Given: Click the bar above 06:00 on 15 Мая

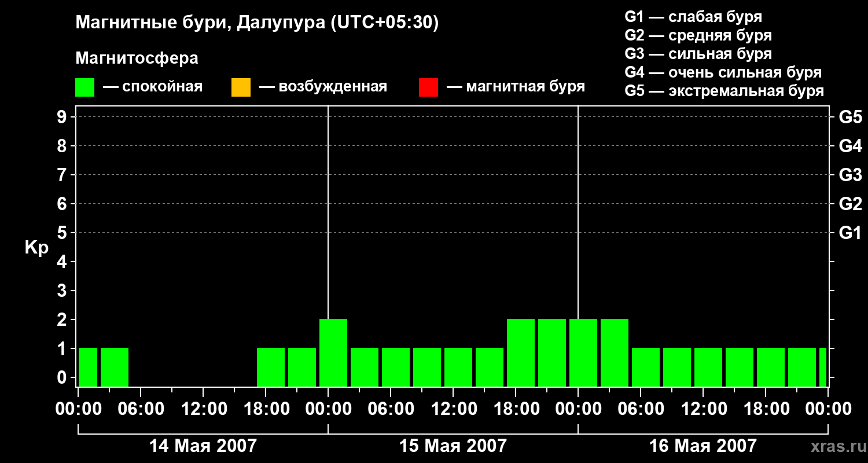Looking at the screenshot, I should pos(396,368).
